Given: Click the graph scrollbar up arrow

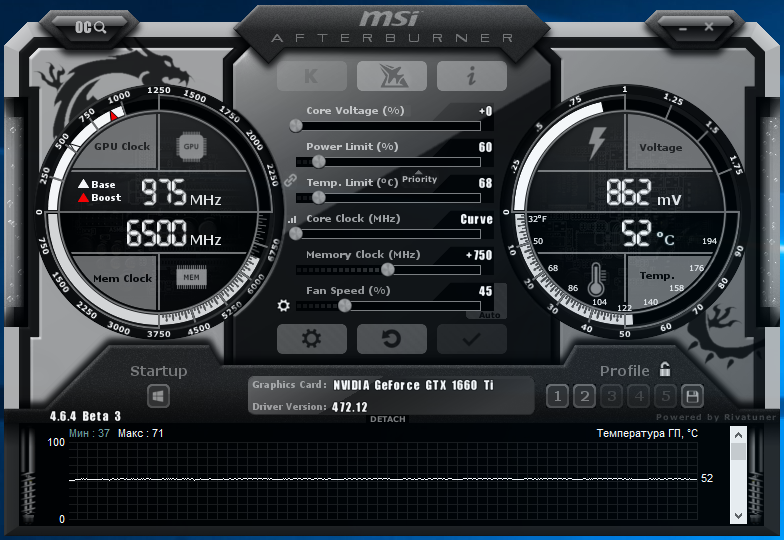Looking at the screenshot, I should tap(738, 435).
